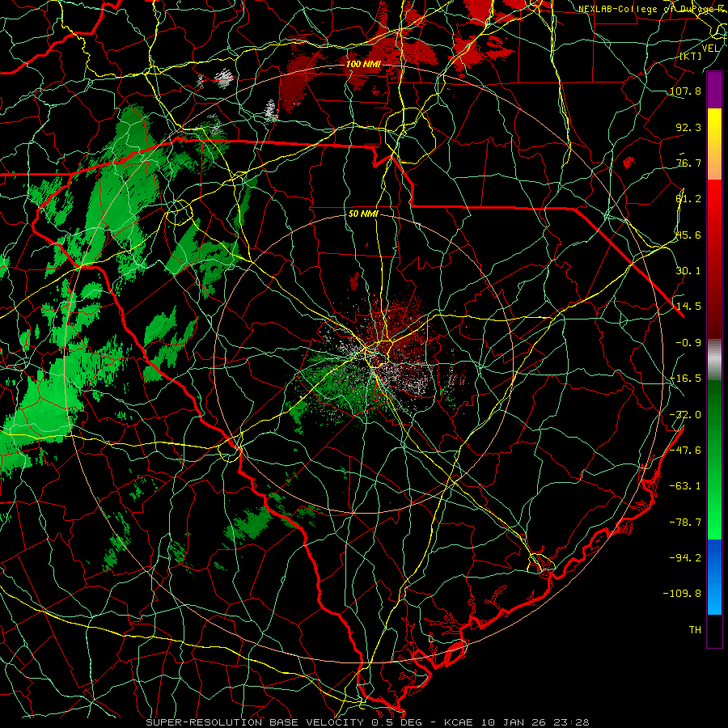Click the TH legend label
728x728 pixels.
pos(695,630)
